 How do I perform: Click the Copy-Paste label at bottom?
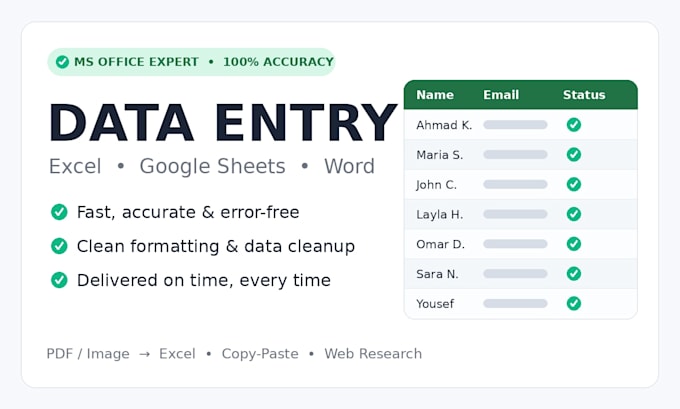tap(260, 354)
